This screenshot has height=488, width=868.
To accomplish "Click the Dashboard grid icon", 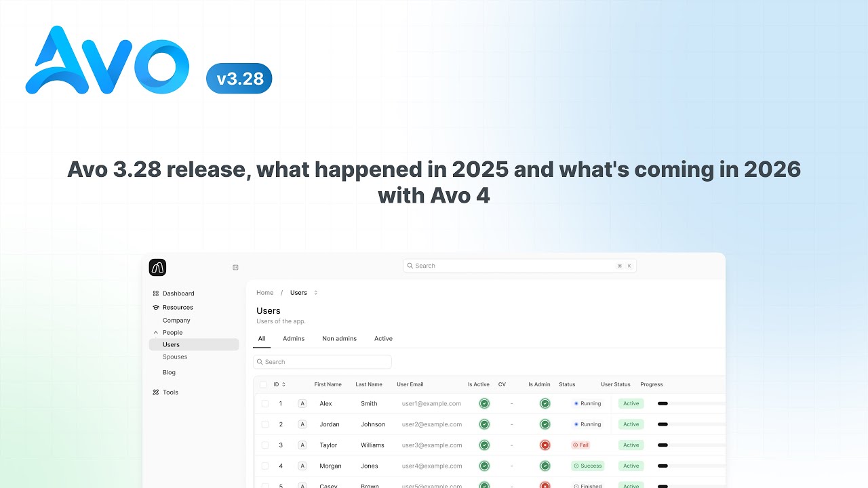I will (x=156, y=293).
